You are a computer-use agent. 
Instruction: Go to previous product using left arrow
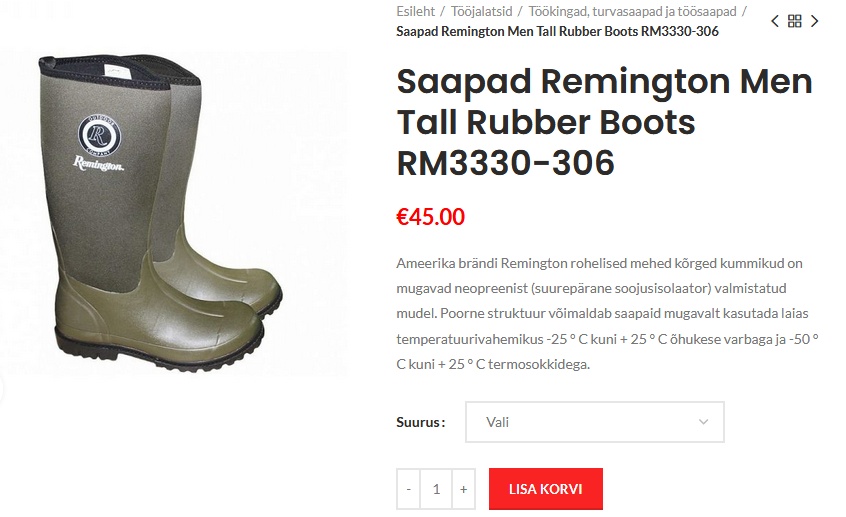click(775, 22)
